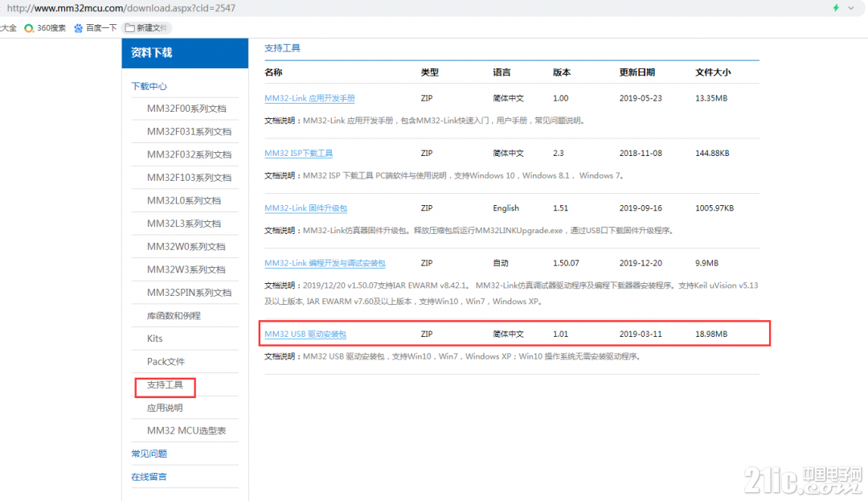
Task: Click version 1.01 of USB driver
Action: pyautogui.click(x=561, y=334)
